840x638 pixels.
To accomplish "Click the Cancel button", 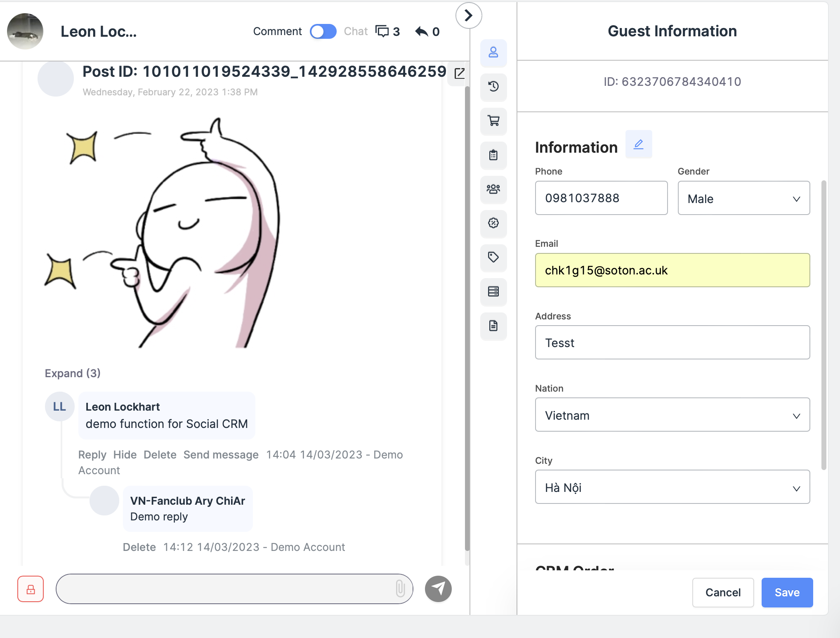I will pos(723,593).
